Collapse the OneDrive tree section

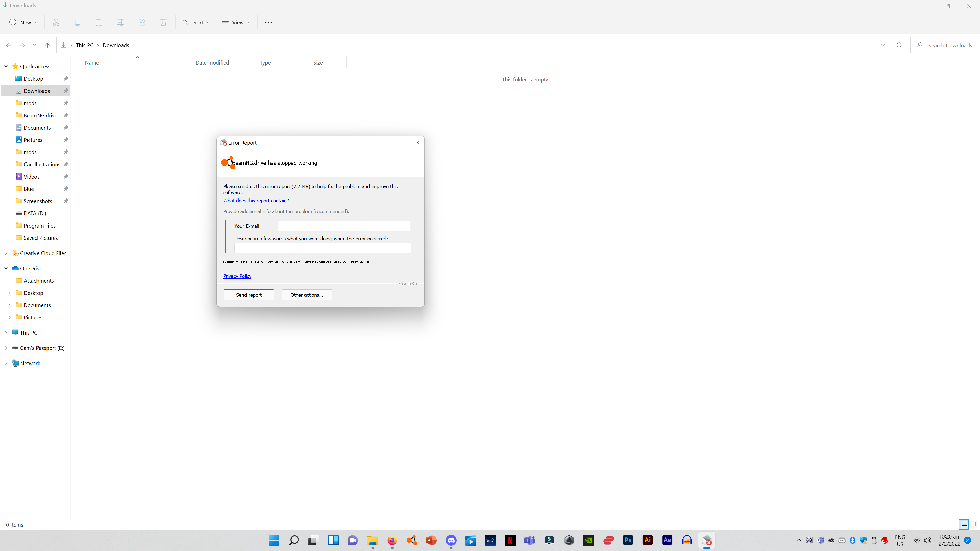6,268
